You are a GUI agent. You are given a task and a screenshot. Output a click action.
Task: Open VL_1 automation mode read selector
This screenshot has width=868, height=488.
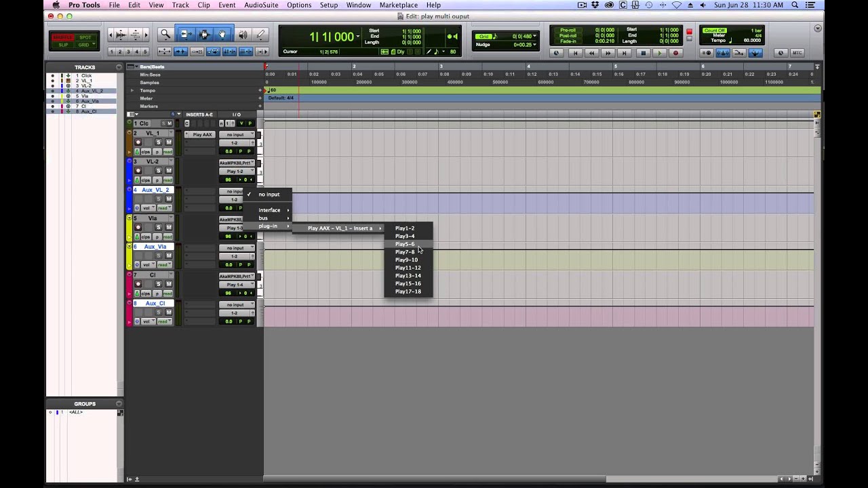point(167,152)
